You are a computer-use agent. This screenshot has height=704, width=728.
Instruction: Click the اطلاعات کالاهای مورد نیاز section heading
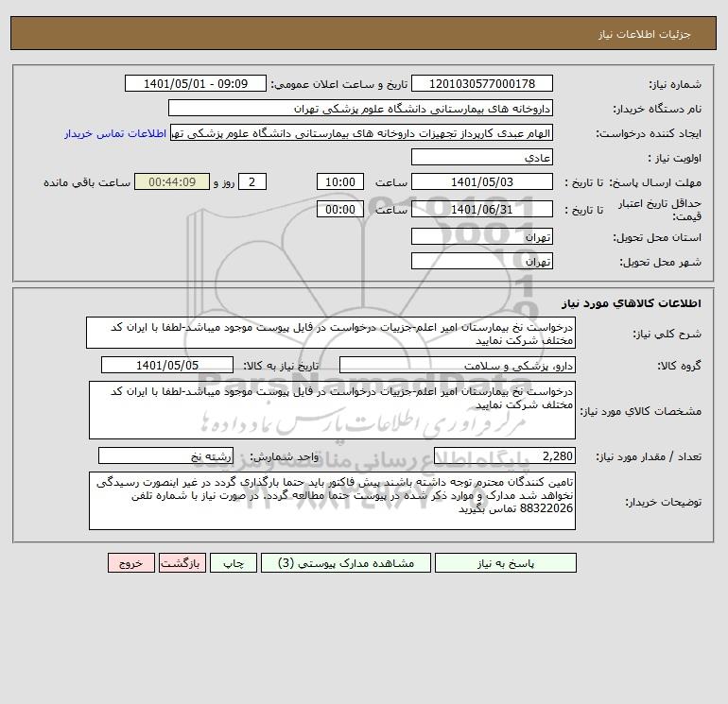(632, 303)
